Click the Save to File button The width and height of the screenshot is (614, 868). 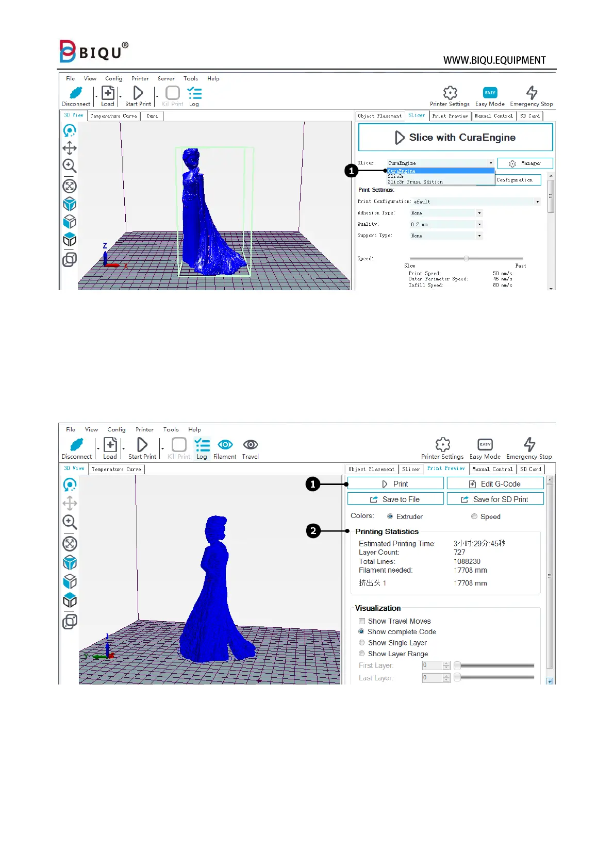pos(395,499)
